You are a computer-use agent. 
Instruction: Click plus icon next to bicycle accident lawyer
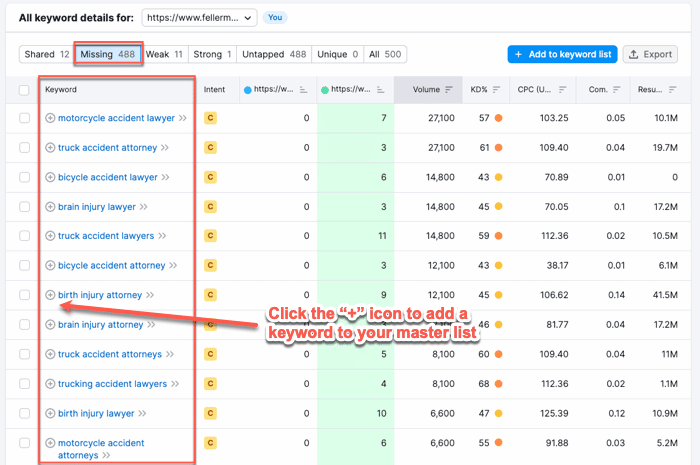click(51, 177)
